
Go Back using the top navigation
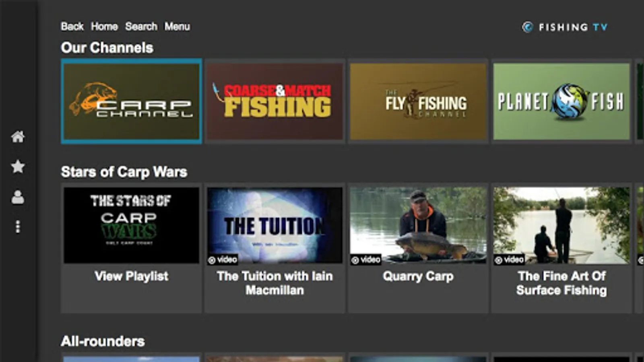coord(72,27)
